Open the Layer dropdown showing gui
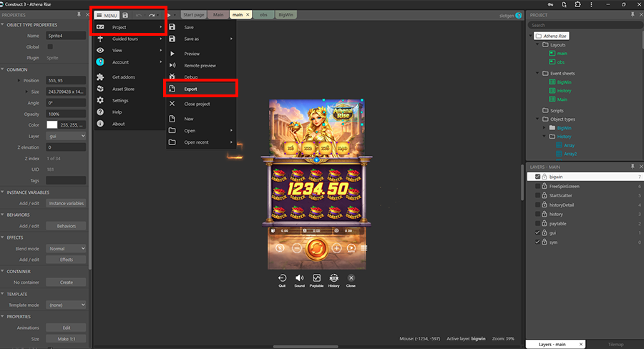Viewport: 644px width, 349px height. (66, 136)
